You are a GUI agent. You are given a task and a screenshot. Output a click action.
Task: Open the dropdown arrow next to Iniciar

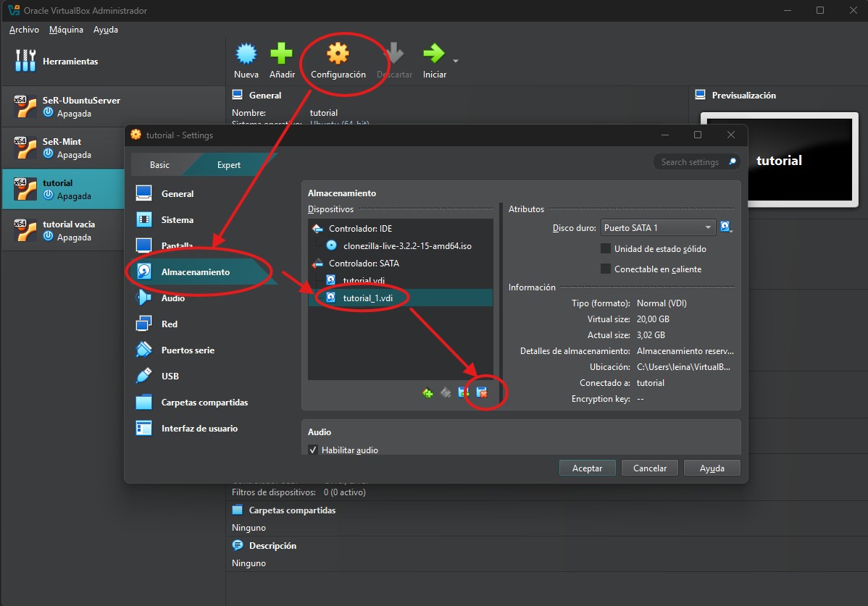point(456,61)
